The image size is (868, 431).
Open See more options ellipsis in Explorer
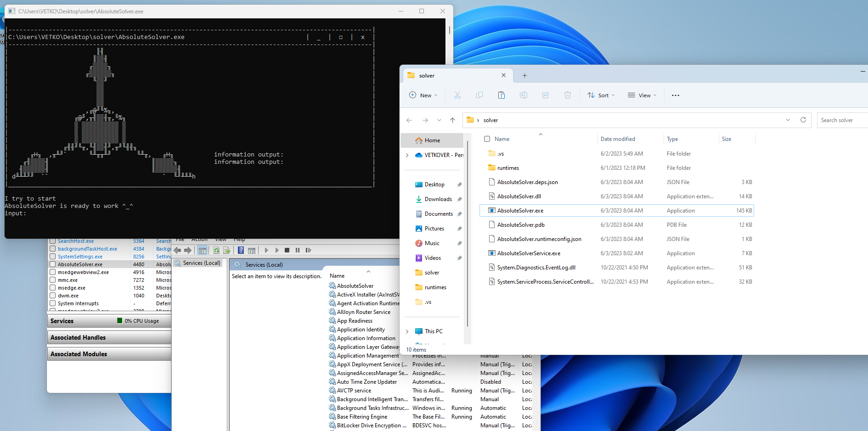pyautogui.click(x=675, y=95)
